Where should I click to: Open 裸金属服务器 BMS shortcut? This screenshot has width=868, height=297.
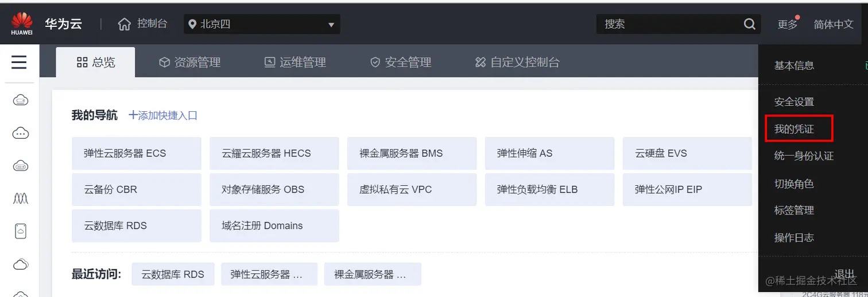coord(412,153)
